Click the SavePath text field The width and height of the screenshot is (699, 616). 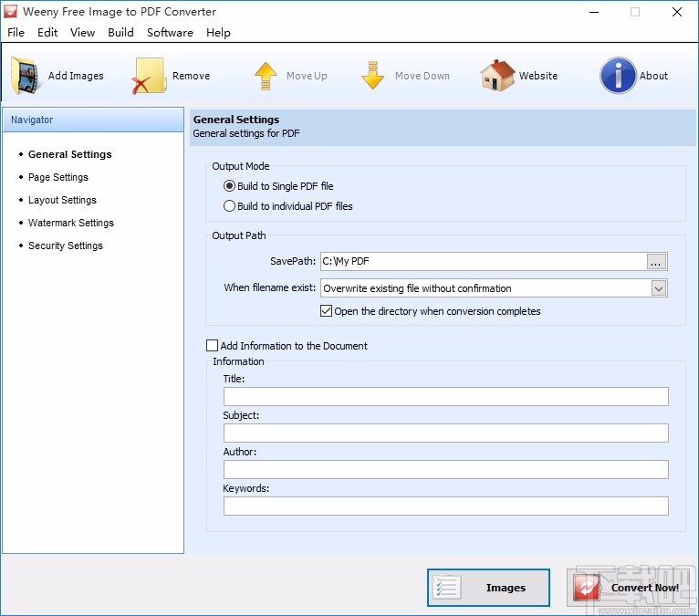click(x=484, y=262)
